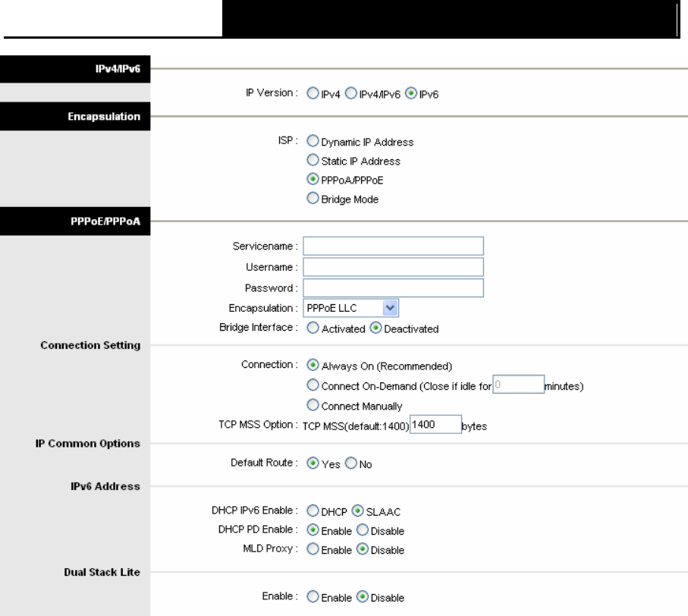
Task: Set Default Route to No
Action: pyautogui.click(x=350, y=463)
